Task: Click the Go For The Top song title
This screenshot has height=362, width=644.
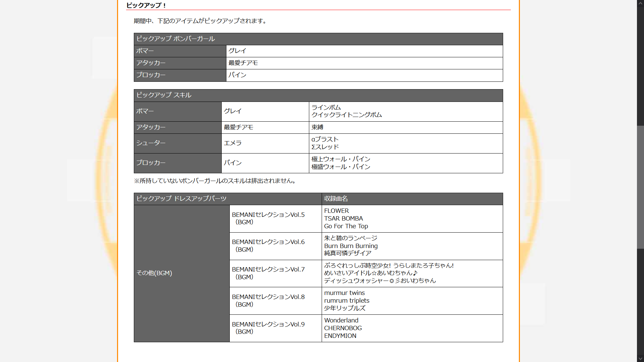Action: 346,226
